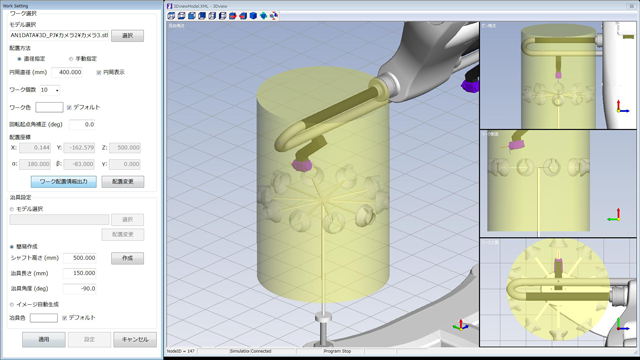640x360 pixels.
Task: Click the 円周直径 input field showing 400.000
Action: pyautogui.click(x=67, y=72)
